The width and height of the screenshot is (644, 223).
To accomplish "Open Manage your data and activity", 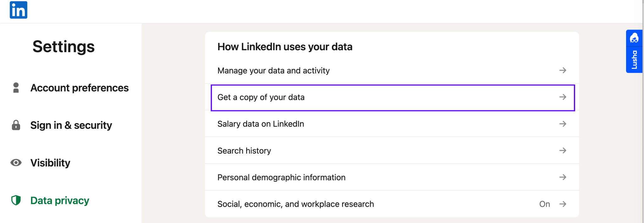I will click(x=273, y=70).
